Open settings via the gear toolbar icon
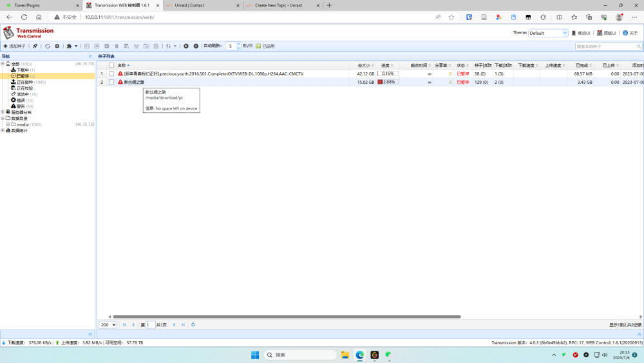Screen dimensions: 644x363 tap(57, 46)
